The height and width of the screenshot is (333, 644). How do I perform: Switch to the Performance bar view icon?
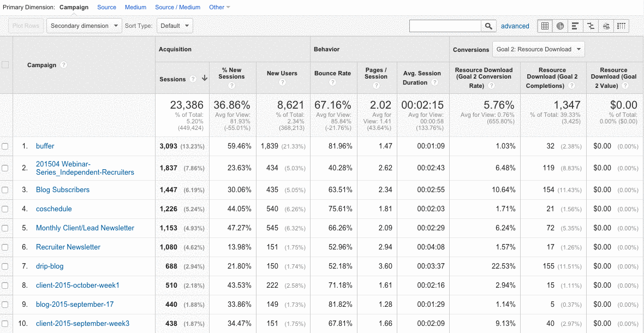tap(575, 26)
